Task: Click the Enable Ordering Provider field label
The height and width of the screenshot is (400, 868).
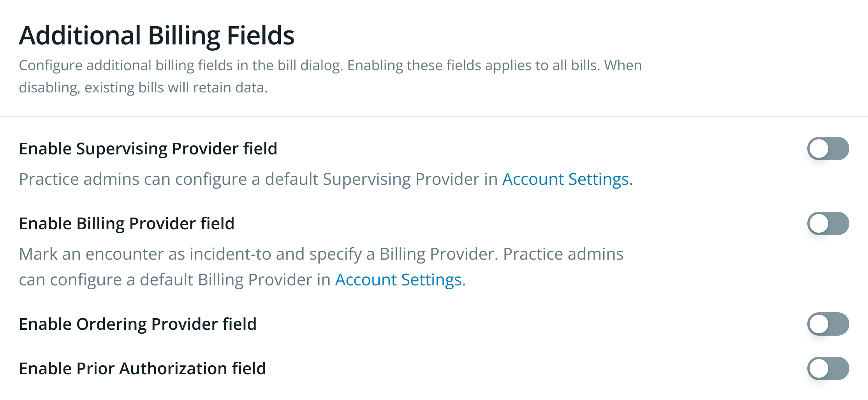Action: [138, 324]
